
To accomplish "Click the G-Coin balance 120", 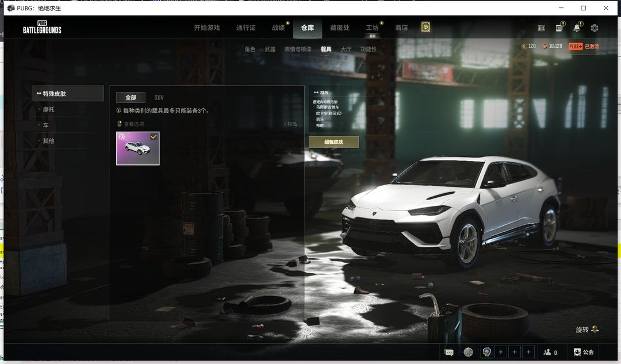I will tap(529, 47).
